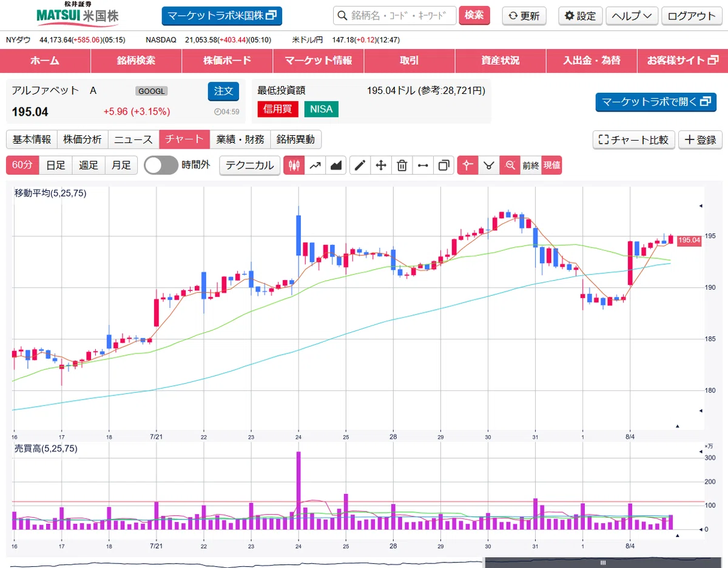The width and height of the screenshot is (728, 568).
Task: Switch to area chart type icon
Action: click(x=336, y=165)
